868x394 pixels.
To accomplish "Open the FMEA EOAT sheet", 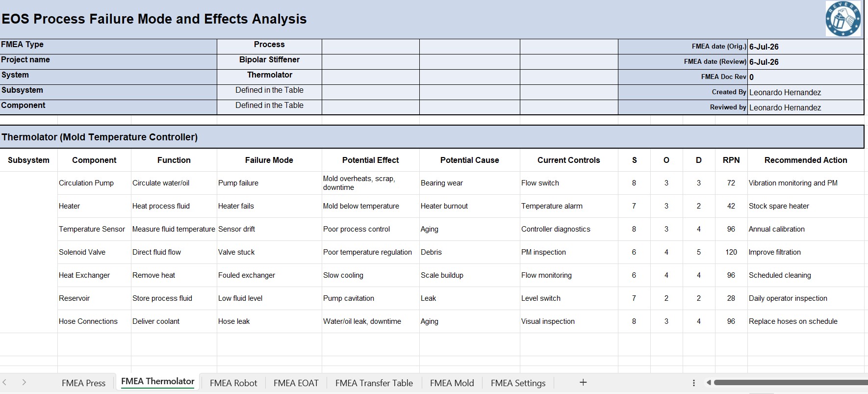I will (x=296, y=383).
